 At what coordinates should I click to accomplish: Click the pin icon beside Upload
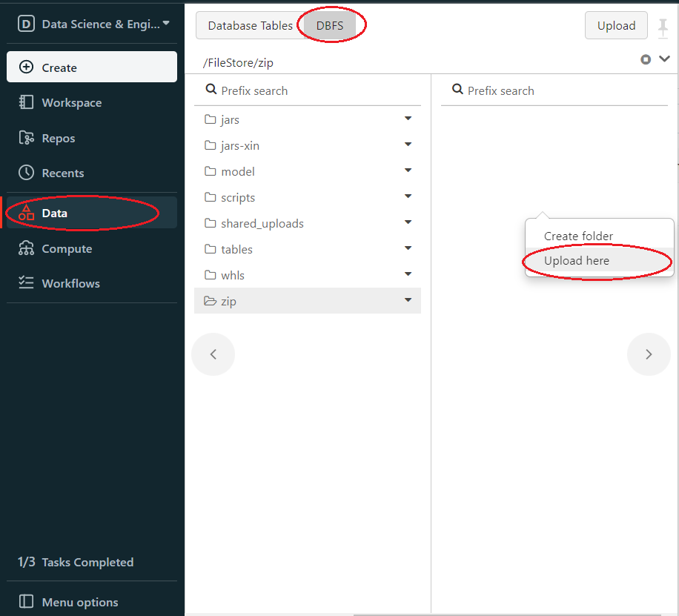click(663, 27)
